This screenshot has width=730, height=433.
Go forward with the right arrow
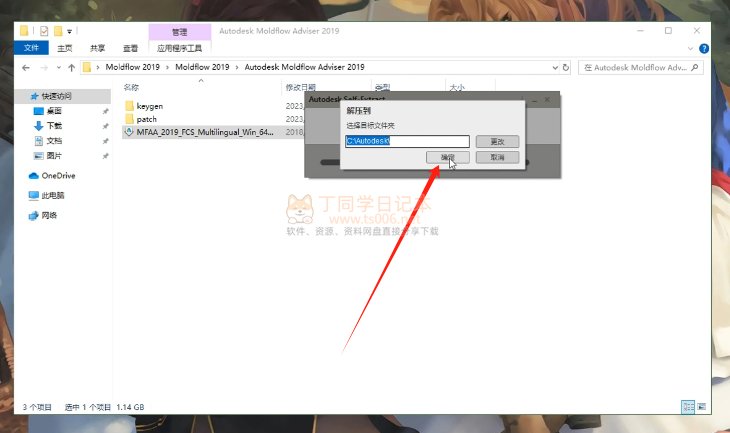[44, 68]
